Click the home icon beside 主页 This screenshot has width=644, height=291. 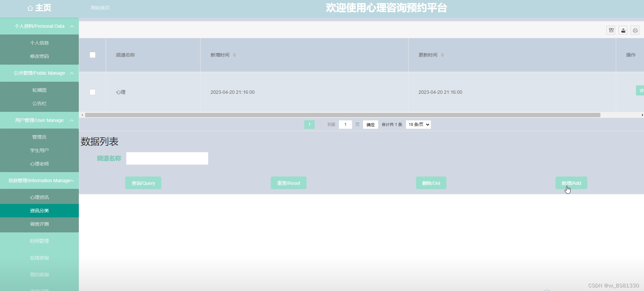[30, 8]
